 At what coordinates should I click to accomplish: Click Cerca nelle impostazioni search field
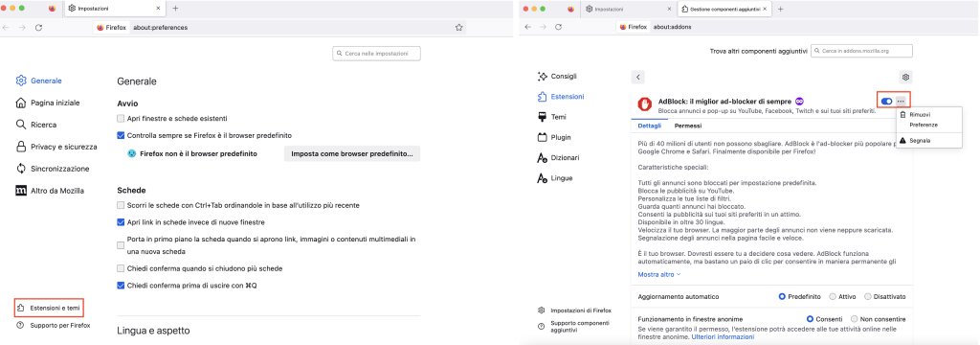pyautogui.click(x=376, y=54)
